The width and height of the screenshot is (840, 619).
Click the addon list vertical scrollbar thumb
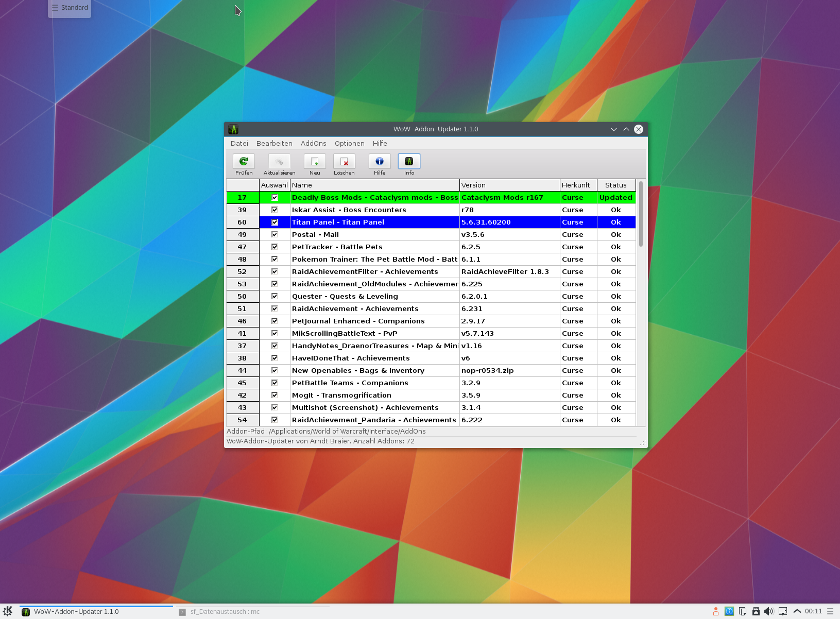tap(641, 214)
